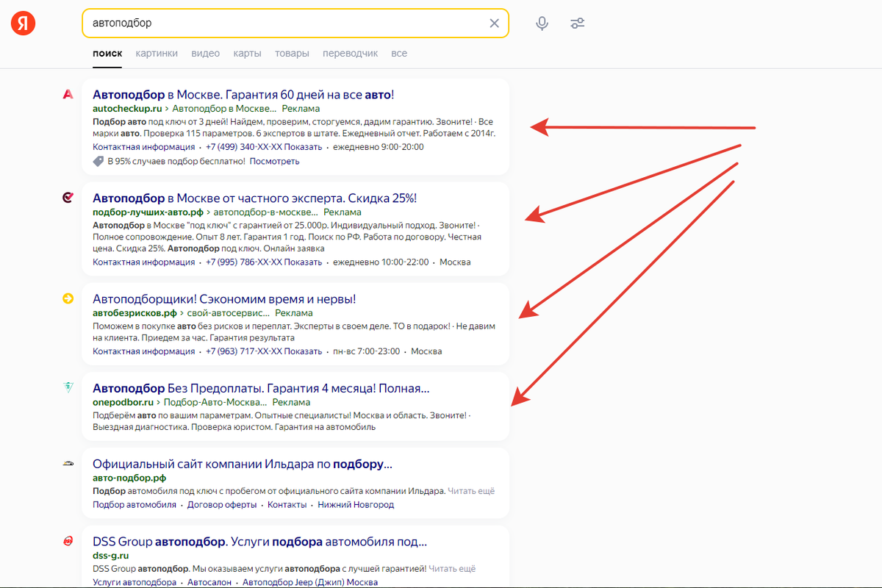Viewport: 882px width, 588px height.
Task: Open Контактная информация of подбор-лучших-авто.рф ad
Action: point(144,262)
